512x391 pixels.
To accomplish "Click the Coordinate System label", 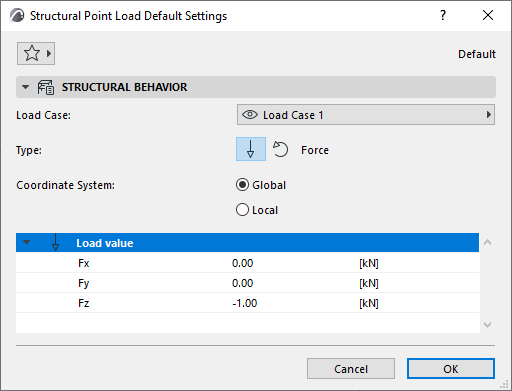I will 65,185.
